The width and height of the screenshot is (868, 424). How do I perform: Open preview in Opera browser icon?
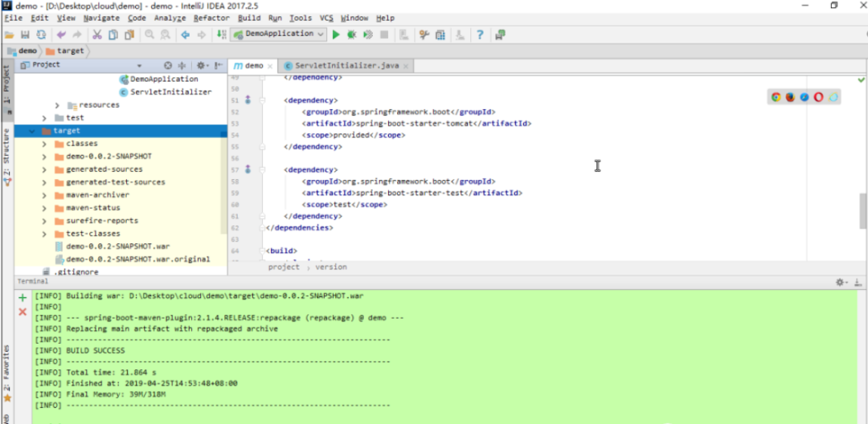pos(819,97)
